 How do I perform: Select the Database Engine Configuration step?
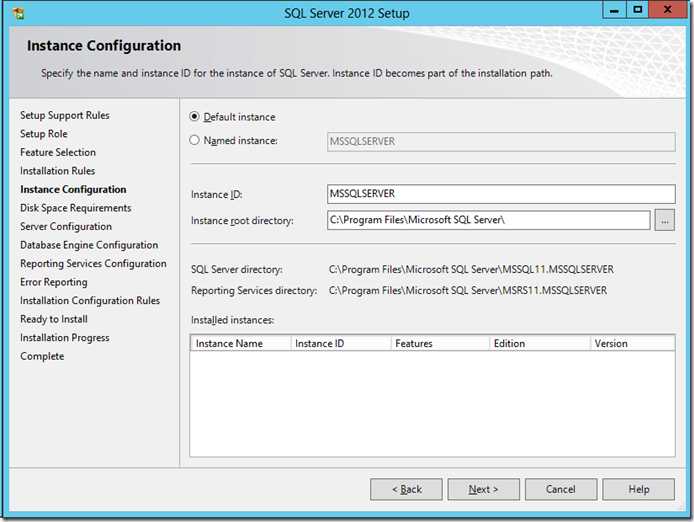click(x=89, y=245)
